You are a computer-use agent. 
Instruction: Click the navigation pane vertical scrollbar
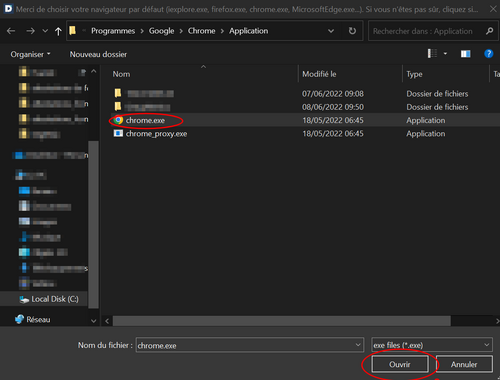[x=93, y=224]
